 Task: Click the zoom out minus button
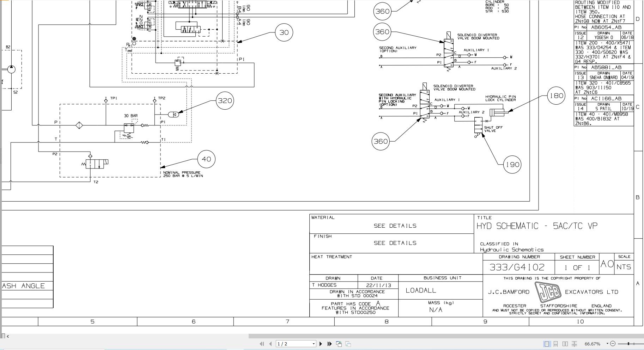(613, 344)
